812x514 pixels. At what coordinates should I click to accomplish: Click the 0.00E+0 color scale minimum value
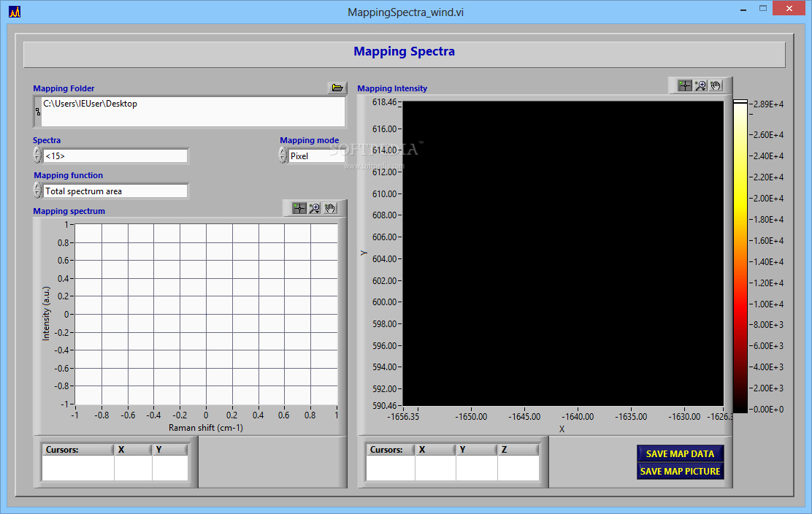[x=768, y=410]
